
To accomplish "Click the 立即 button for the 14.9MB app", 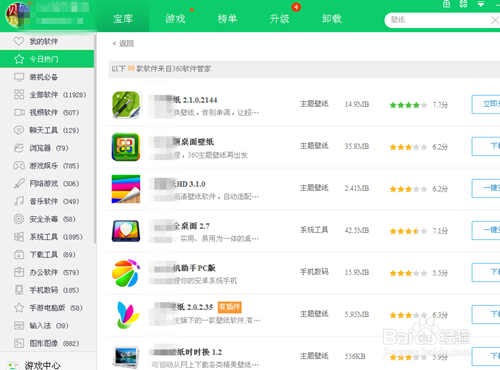I will (486, 104).
